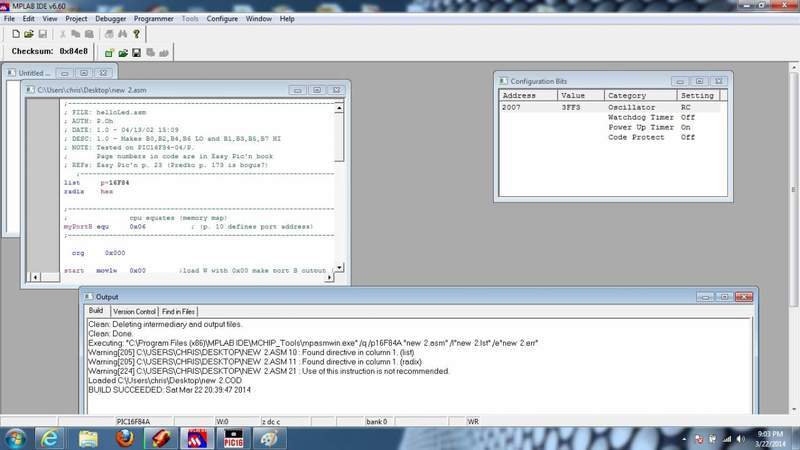This screenshot has height=450, width=800.
Task: Click the New File toolbar icon
Action: (x=16, y=34)
